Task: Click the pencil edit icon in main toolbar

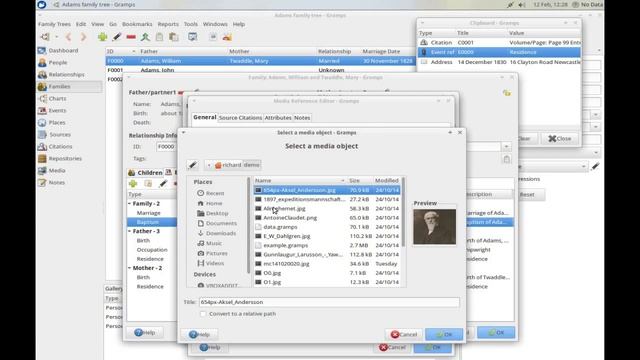Action: [x=117, y=37]
